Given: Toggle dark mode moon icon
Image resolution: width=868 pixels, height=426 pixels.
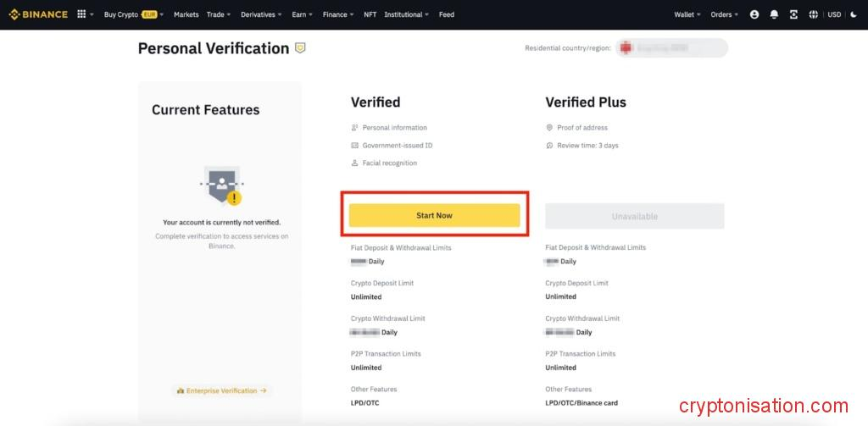Looking at the screenshot, I should tap(854, 14).
